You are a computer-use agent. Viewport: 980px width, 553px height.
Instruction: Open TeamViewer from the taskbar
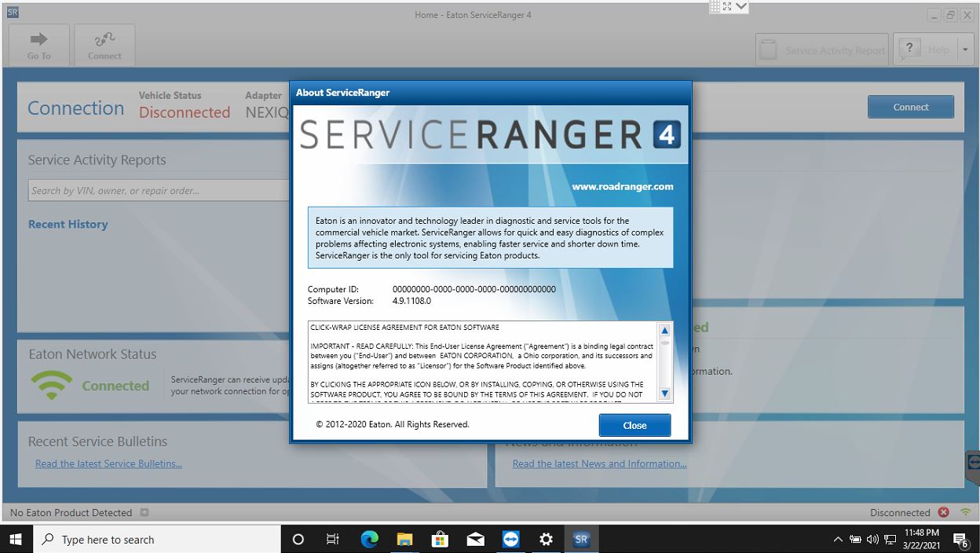(x=510, y=540)
